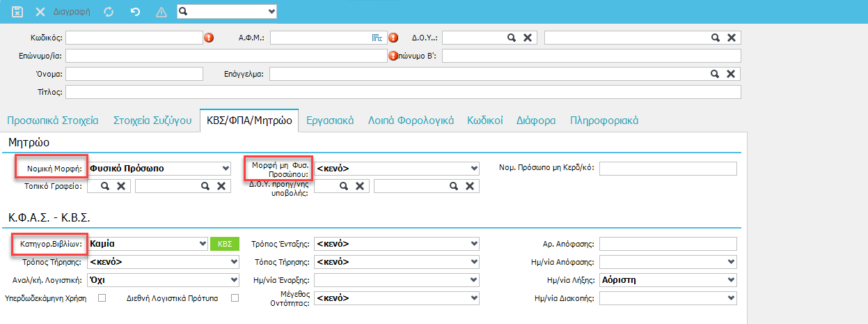868x324 pixels.
Task: Click the calculator icon in Α.Φ.Μ. field
Action: [x=377, y=38]
